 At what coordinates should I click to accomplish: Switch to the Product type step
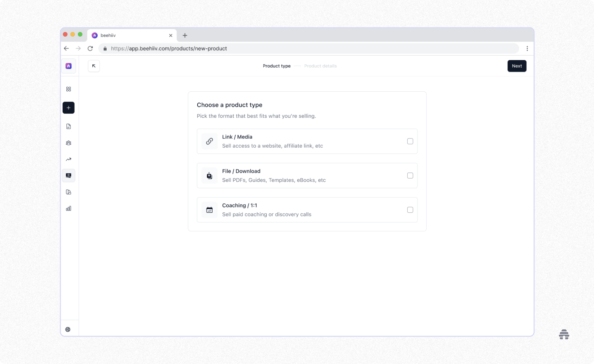coord(277,66)
